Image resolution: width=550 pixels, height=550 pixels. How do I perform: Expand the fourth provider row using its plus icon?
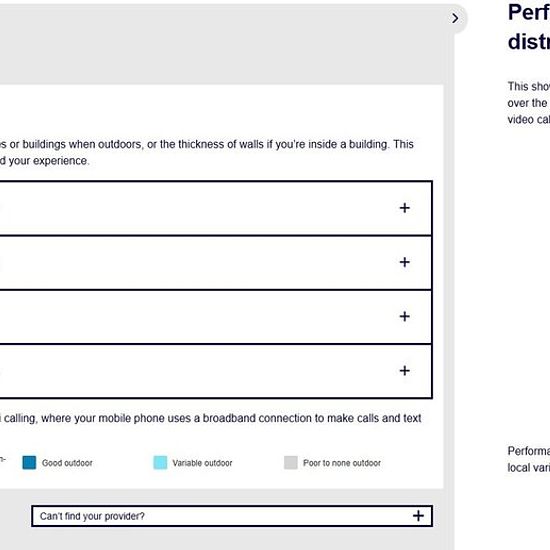coord(404,370)
